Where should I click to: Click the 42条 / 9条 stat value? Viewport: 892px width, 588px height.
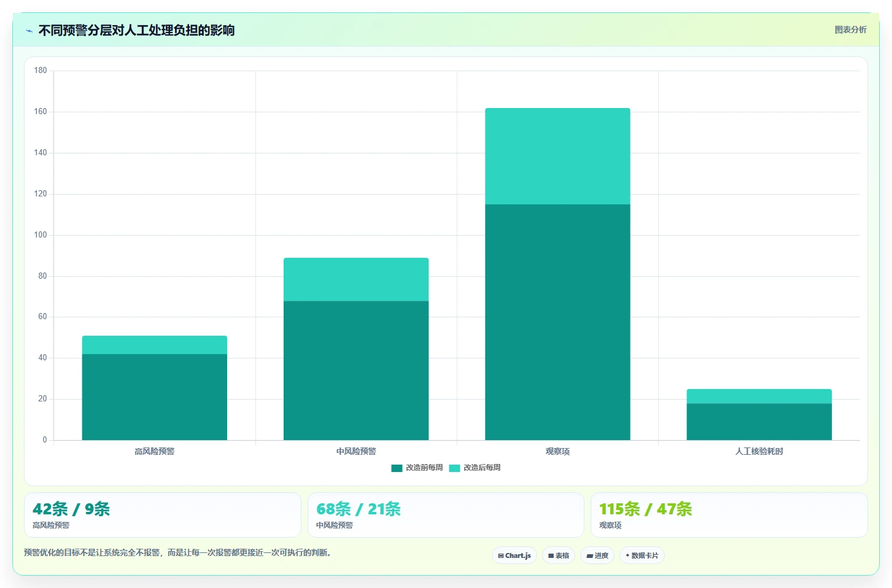tap(71, 509)
